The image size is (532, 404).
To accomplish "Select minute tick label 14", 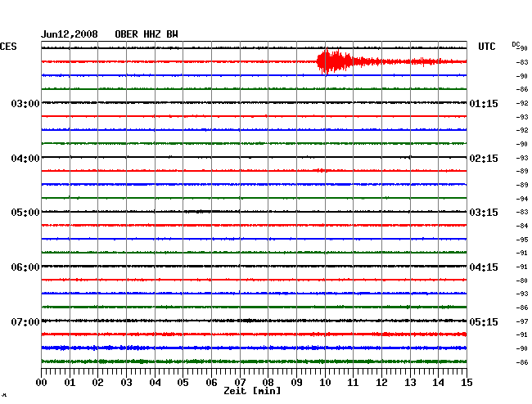I will [x=438, y=383].
